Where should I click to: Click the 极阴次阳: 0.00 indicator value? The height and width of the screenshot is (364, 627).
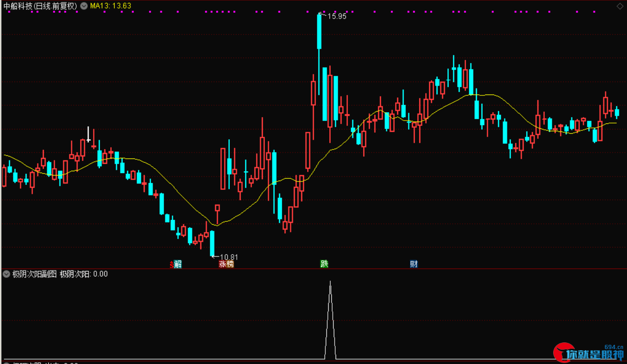coord(84,274)
